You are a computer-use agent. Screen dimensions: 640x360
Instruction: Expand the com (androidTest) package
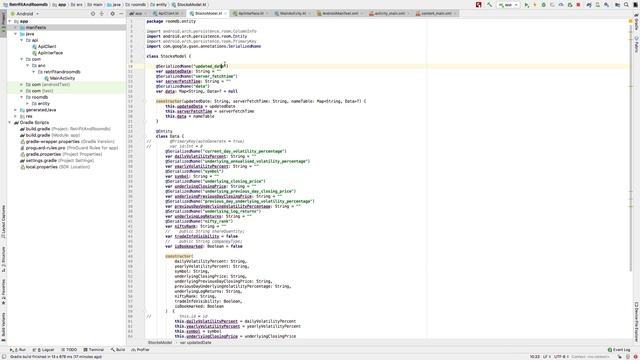click(x=22, y=84)
